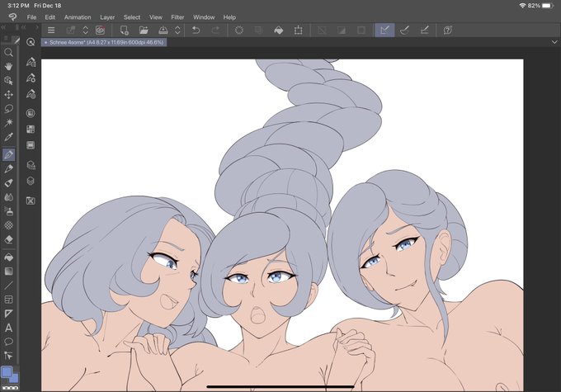Select the Blend tool
Viewport: 561px width, 392px height.
8,197
